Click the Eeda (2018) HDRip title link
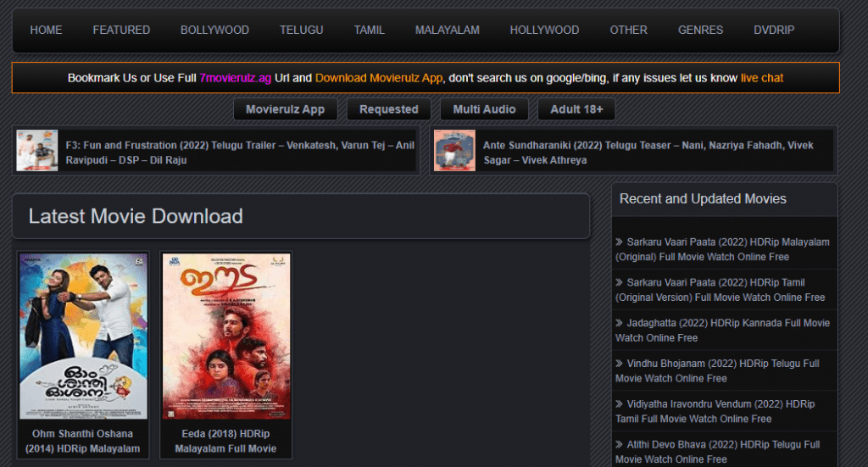The image size is (868, 467). (x=225, y=441)
